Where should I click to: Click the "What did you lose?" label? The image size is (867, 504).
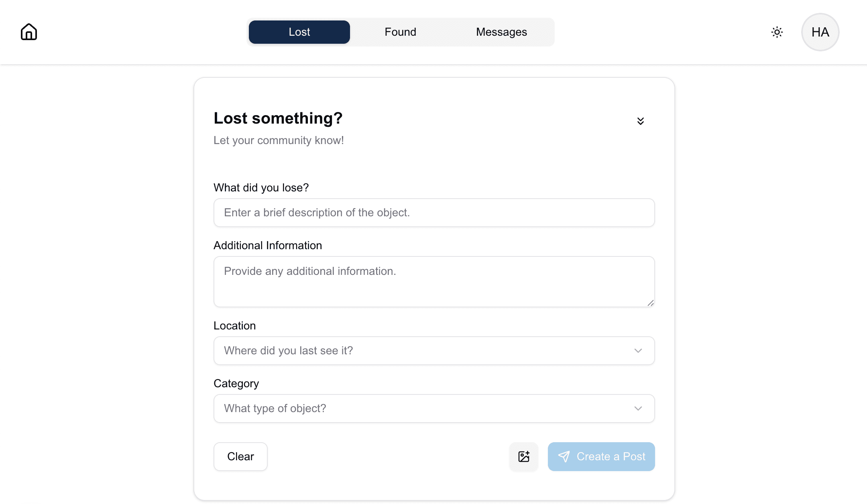pos(261,188)
